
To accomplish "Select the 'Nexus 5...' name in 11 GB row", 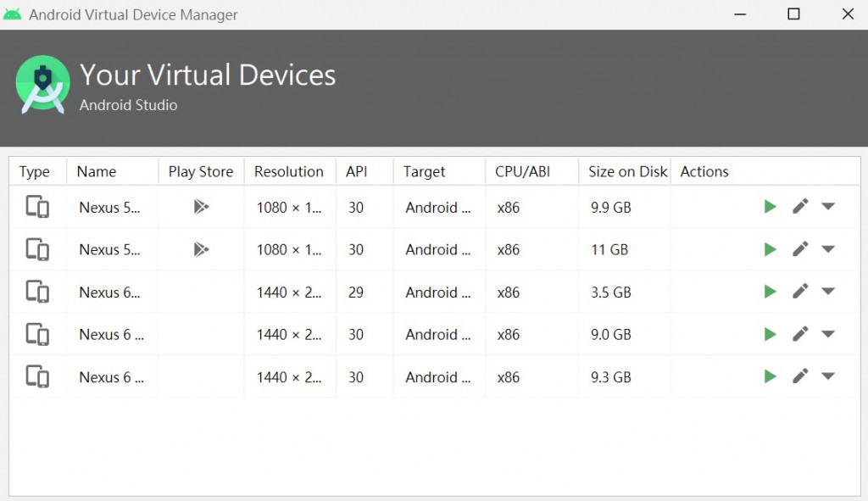I will click(109, 250).
